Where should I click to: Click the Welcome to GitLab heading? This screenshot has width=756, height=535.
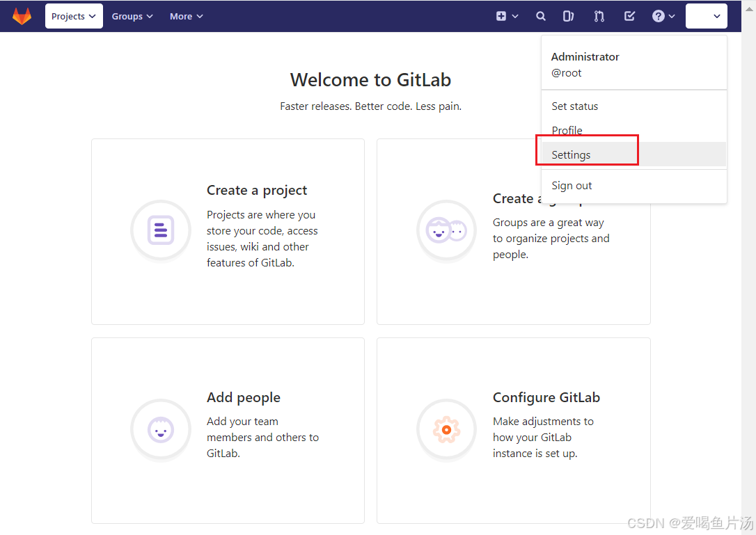[370, 79]
